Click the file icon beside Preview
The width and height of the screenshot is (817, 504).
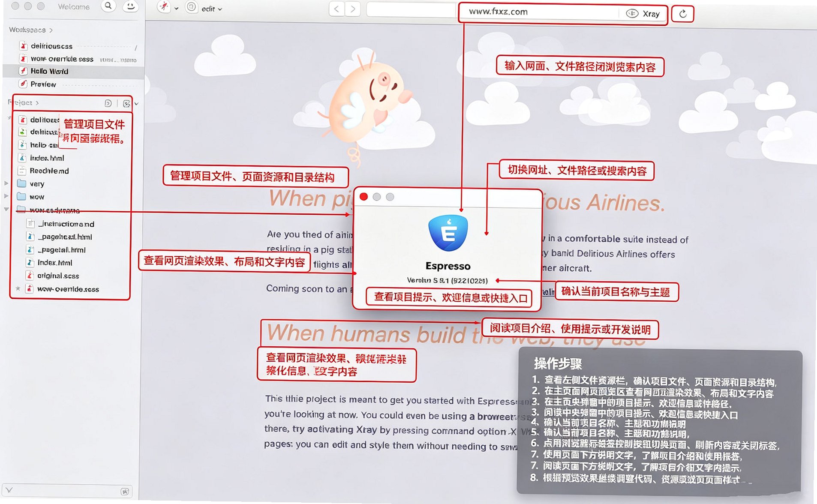[23, 84]
